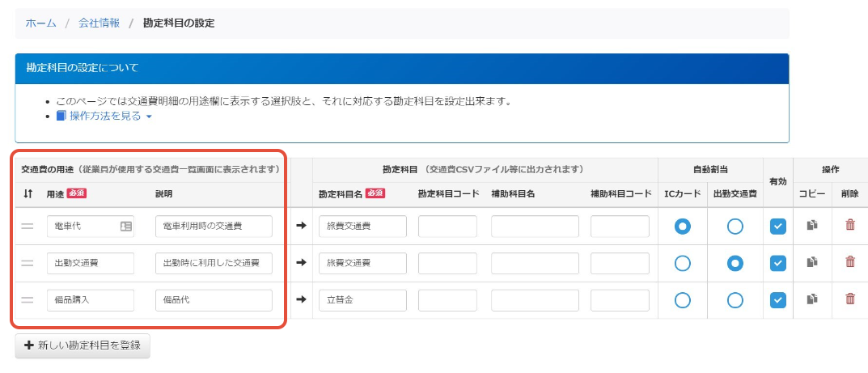Click 補助科目名 field in 電車代 row
This screenshot has height=373, width=868.
tap(535, 227)
